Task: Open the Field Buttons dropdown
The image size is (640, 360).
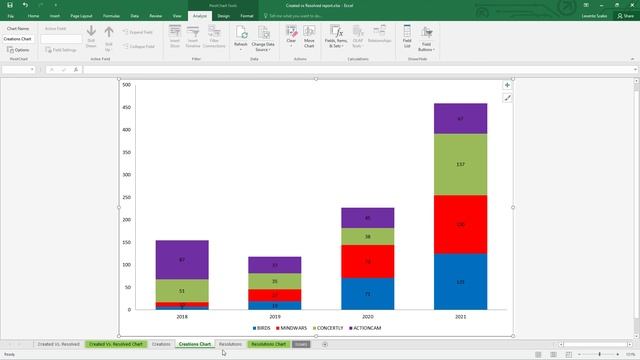Action: 426,38
